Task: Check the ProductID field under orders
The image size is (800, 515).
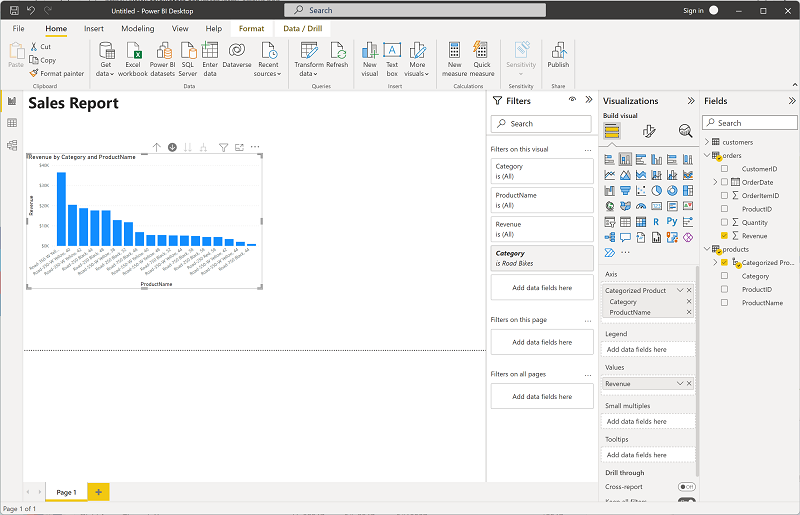Action: [x=724, y=208]
